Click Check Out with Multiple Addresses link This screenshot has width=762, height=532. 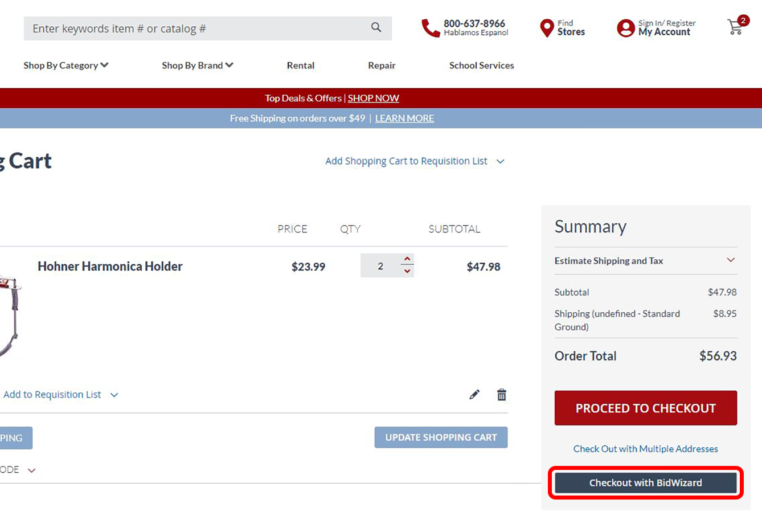645,449
